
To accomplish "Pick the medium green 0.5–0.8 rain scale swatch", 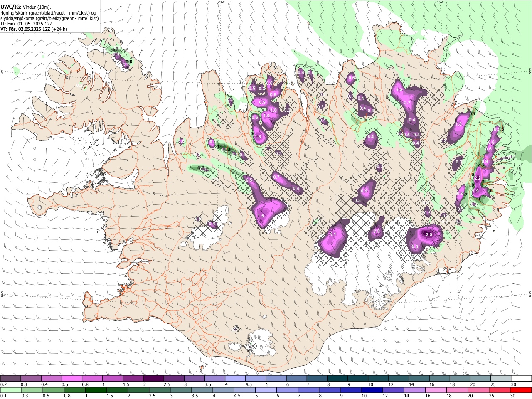I will (53, 390).
